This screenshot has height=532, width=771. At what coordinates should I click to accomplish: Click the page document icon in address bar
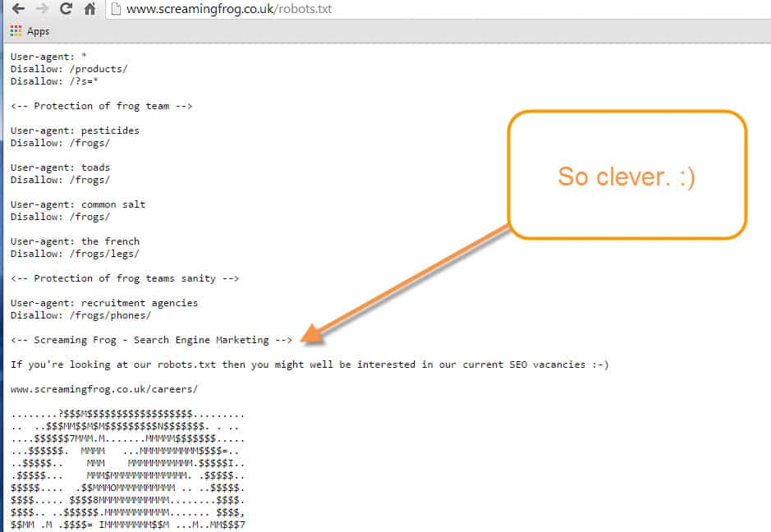click(116, 9)
